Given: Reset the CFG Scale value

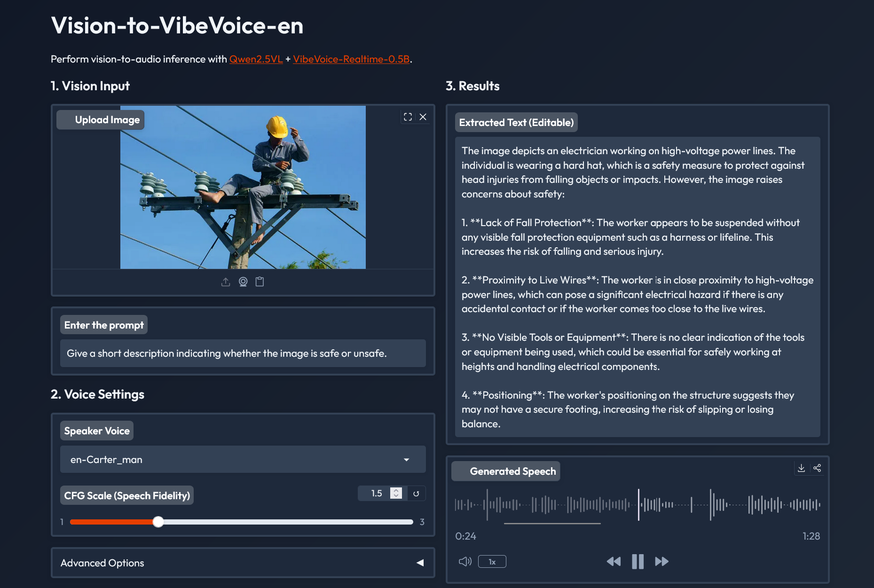Looking at the screenshot, I should (416, 494).
